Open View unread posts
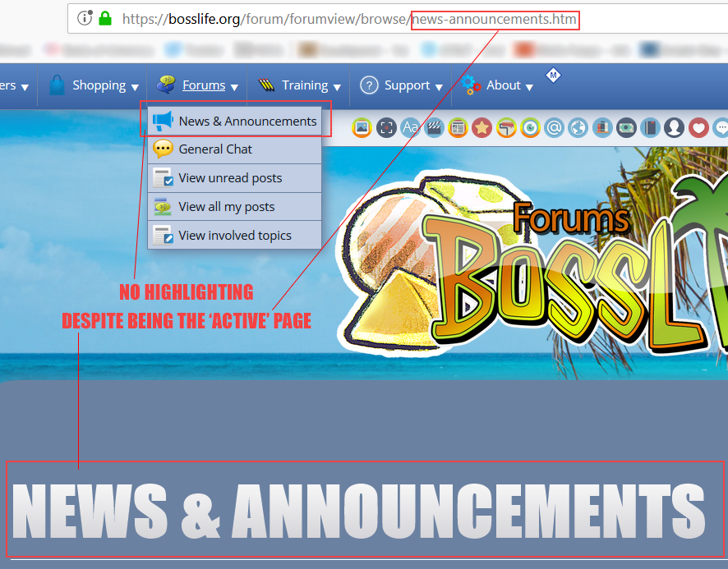Viewport: 728px width, 569px height. pyautogui.click(x=230, y=178)
